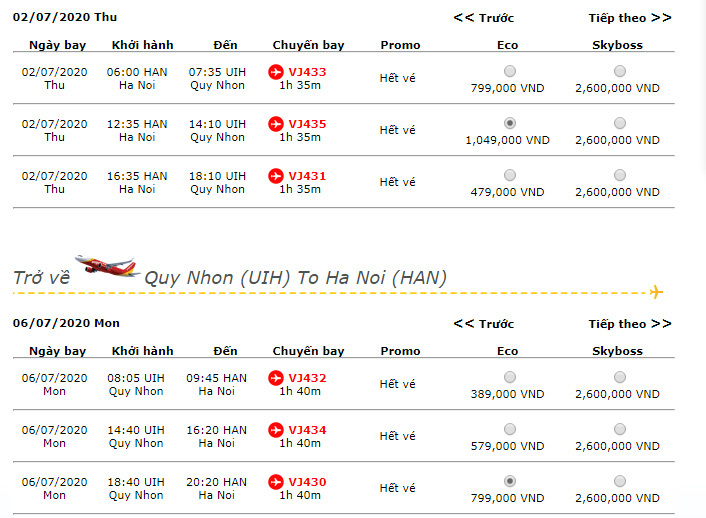The height and width of the screenshot is (518, 706).
Task: Click the VJ430 flight airline icon
Action: (x=277, y=482)
